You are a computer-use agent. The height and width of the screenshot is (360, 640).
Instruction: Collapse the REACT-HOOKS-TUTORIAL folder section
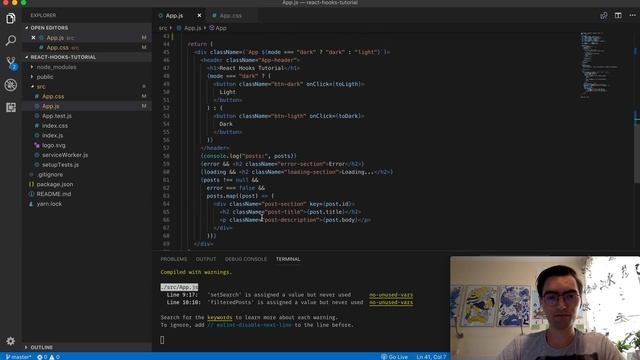(x=63, y=57)
